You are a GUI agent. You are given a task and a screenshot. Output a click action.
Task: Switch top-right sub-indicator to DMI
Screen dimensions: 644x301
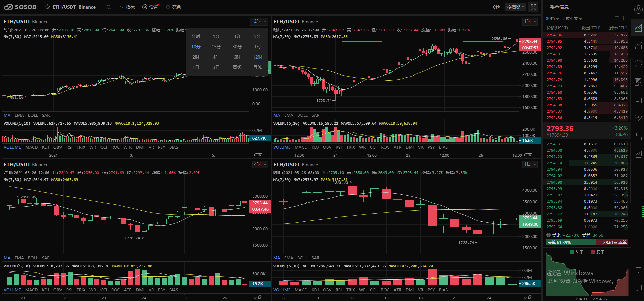[x=410, y=147]
